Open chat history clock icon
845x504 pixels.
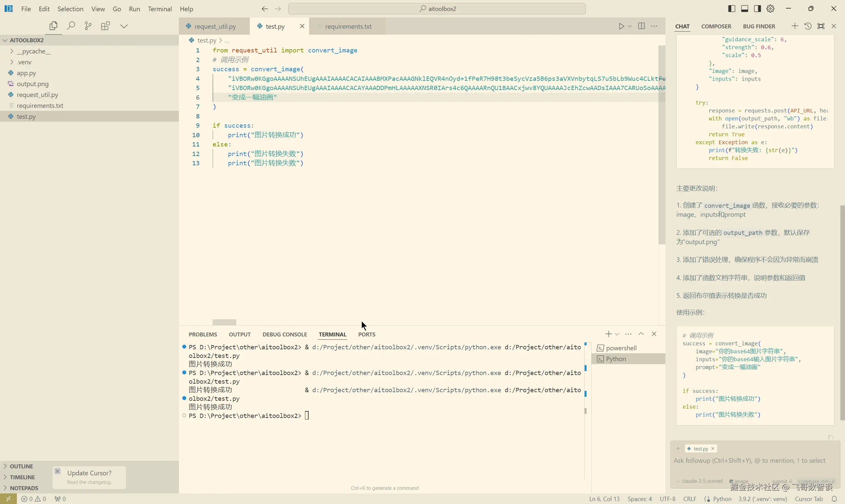[808, 26]
